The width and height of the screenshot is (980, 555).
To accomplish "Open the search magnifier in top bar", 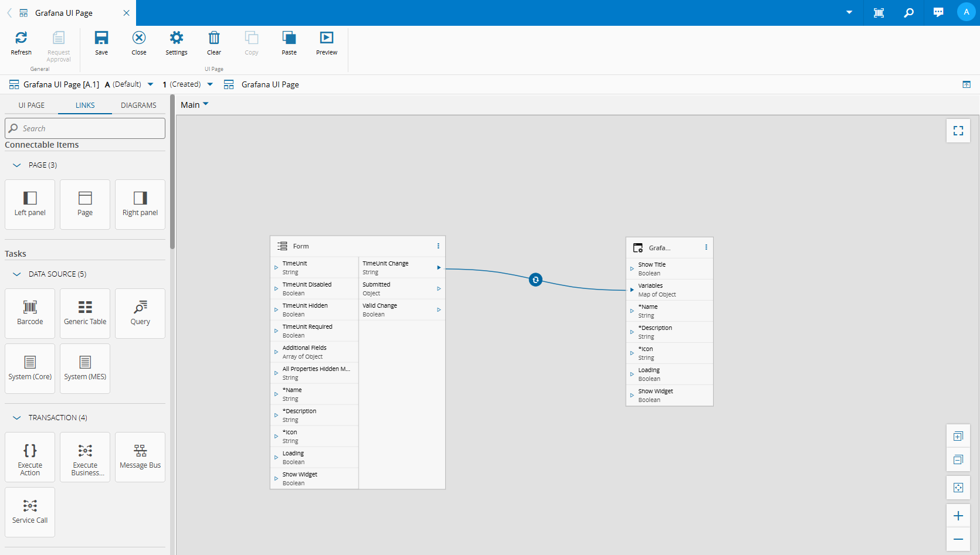I will point(908,13).
